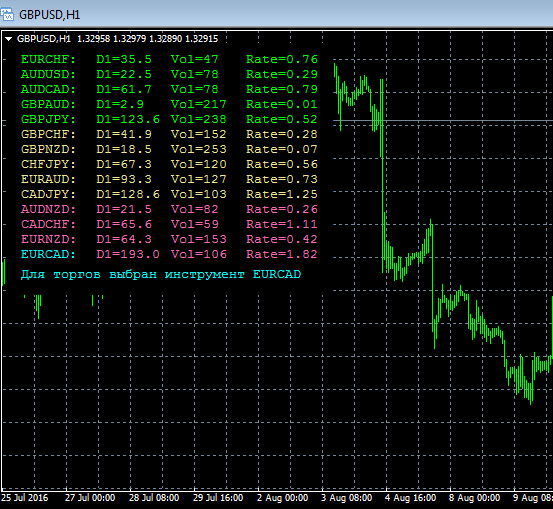
Task: Click the GBPUSD,H1 chart window icon
Action: pyautogui.click(x=7, y=15)
